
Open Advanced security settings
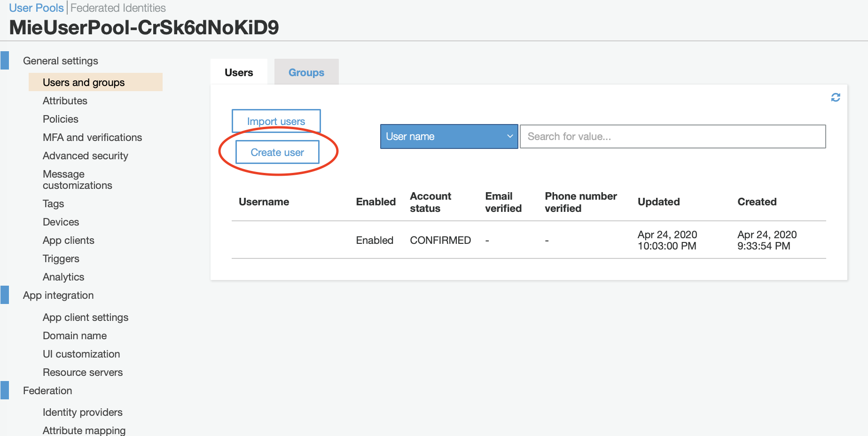[86, 156]
